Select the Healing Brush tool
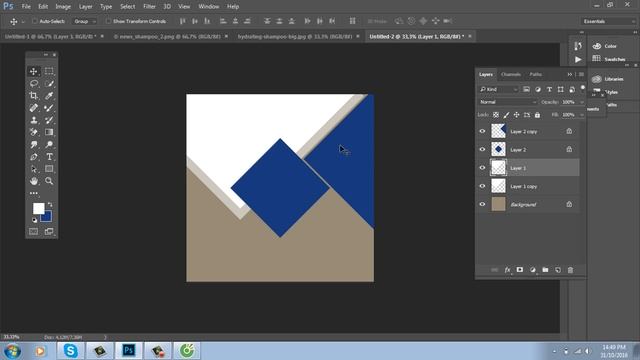This screenshot has height=360, width=640. pyautogui.click(x=33, y=108)
